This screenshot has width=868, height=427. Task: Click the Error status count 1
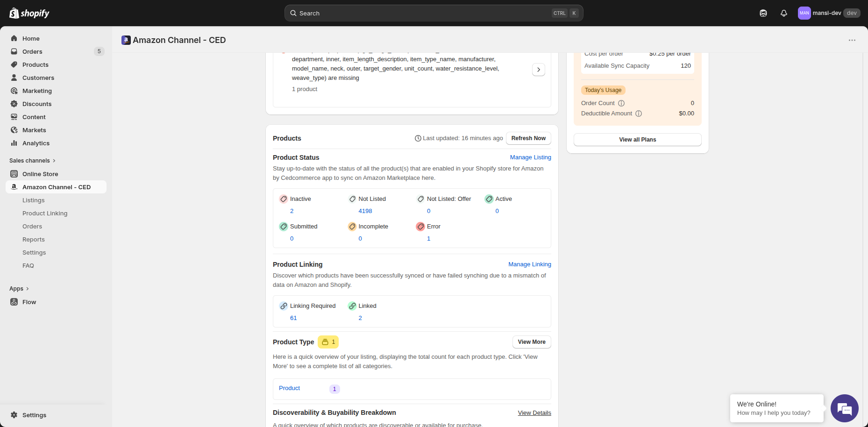[429, 239]
